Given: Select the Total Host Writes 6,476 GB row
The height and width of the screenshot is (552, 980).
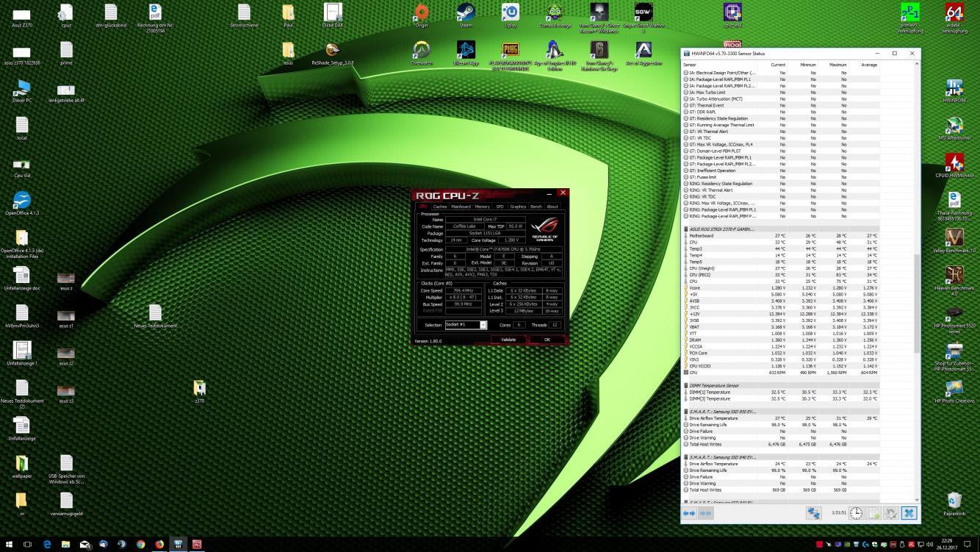Looking at the screenshot, I should tap(780, 444).
